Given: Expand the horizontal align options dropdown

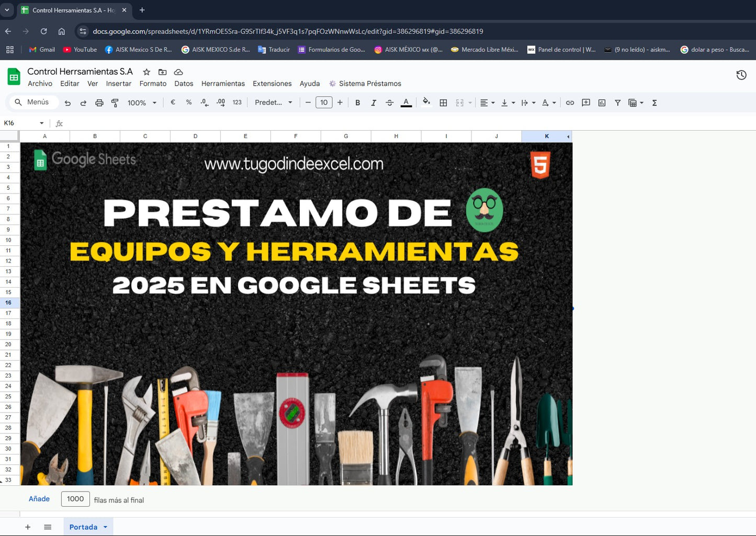Looking at the screenshot, I should point(492,102).
